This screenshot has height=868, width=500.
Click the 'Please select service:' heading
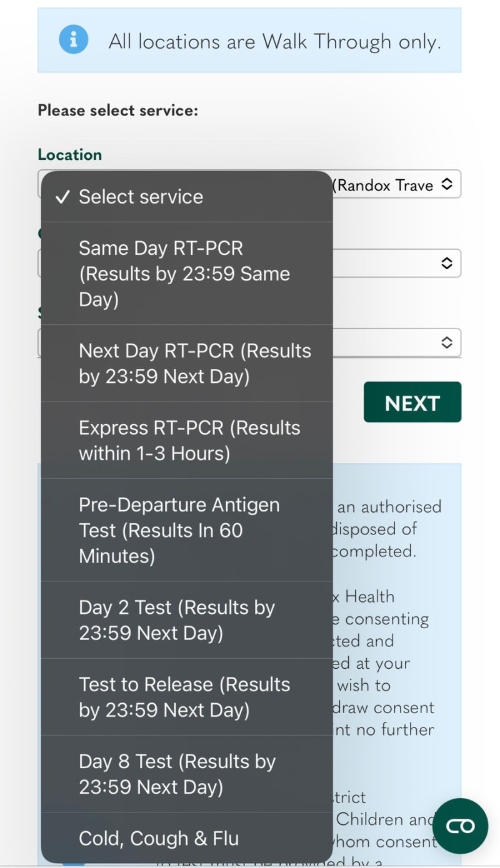117,111
